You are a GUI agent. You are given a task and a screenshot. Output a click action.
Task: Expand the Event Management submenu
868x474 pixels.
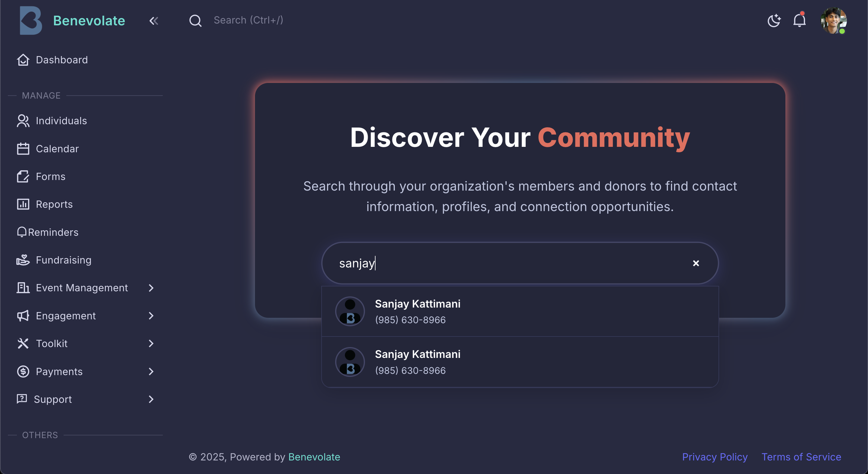[x=151, y=288]
